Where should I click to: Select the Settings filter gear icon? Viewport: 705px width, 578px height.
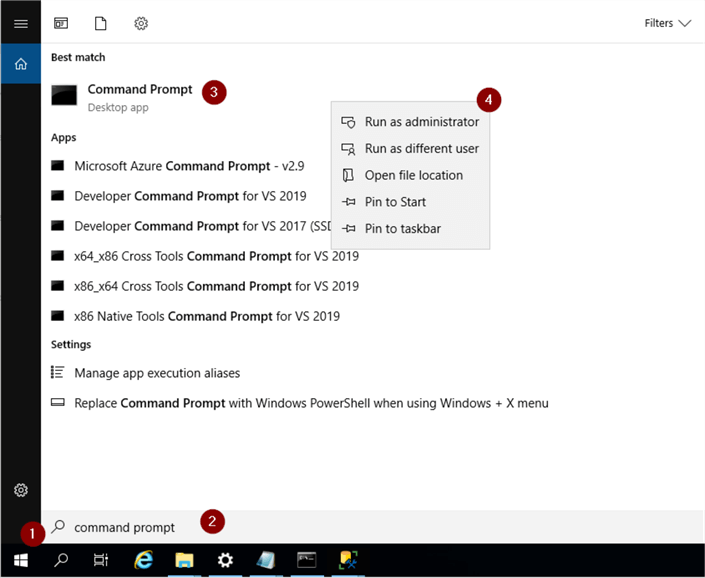(x=141, y=23)
